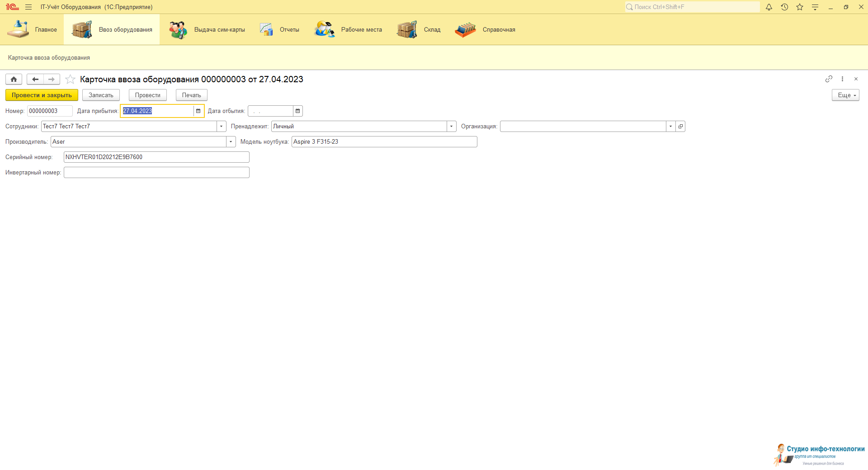Copy link to this document icon

point(828,79)
